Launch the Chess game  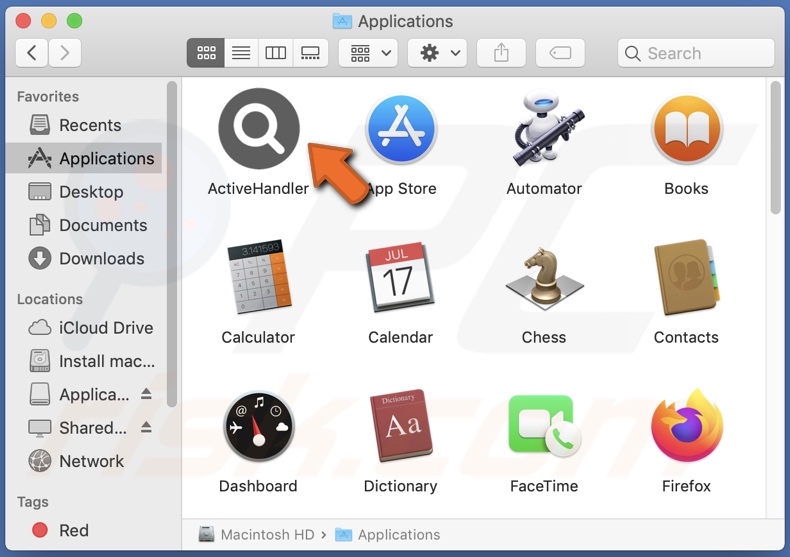click(545, 276)
